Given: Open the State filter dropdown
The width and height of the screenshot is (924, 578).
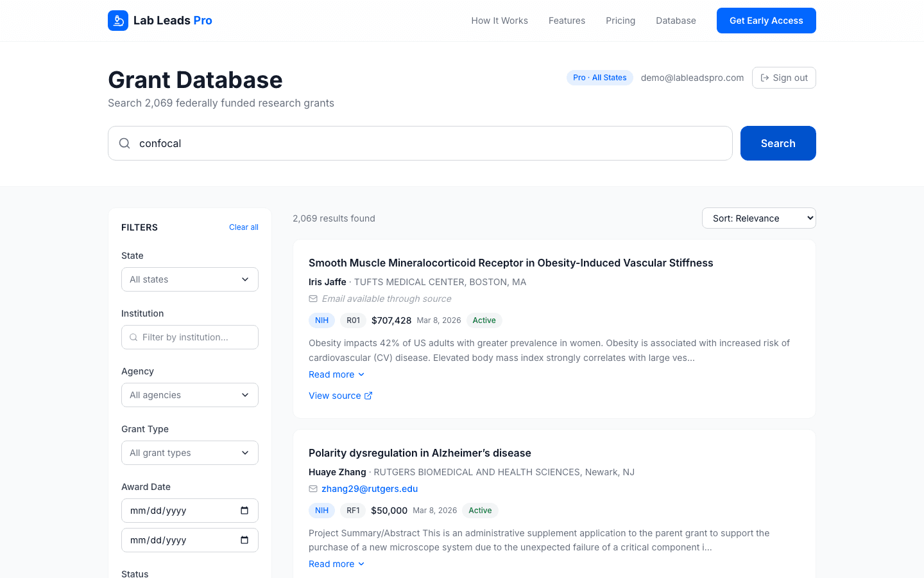Looking at the screenshot, I should [190, 279].
